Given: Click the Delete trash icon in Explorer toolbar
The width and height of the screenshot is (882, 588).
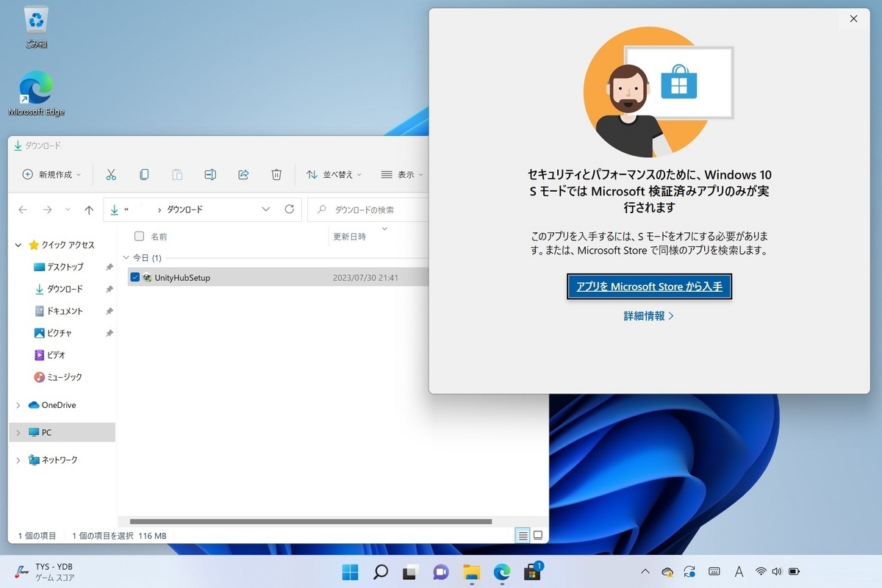Looking at the screenshot, I should coord(276,174).
